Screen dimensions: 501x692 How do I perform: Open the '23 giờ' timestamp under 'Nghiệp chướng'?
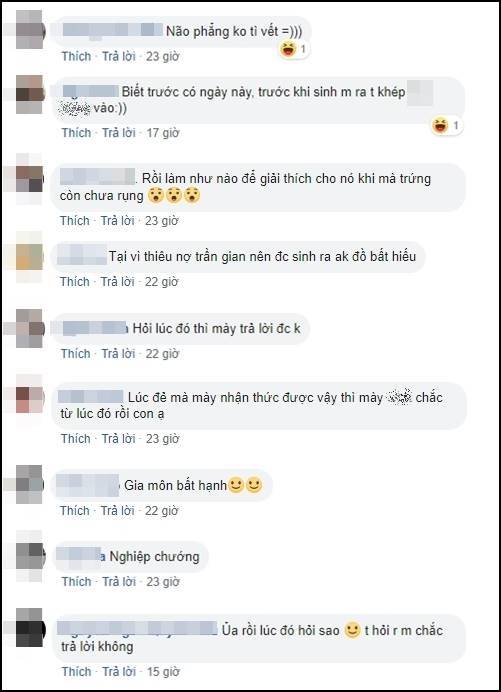click(163, 582)
